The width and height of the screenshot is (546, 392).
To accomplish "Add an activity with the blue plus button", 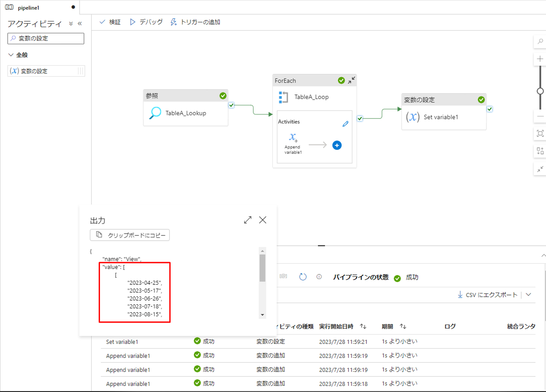I will [337, 145].
